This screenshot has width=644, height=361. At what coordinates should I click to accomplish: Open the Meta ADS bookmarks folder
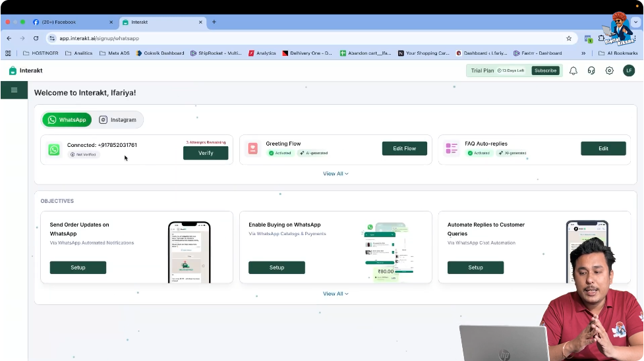(115, 53)
